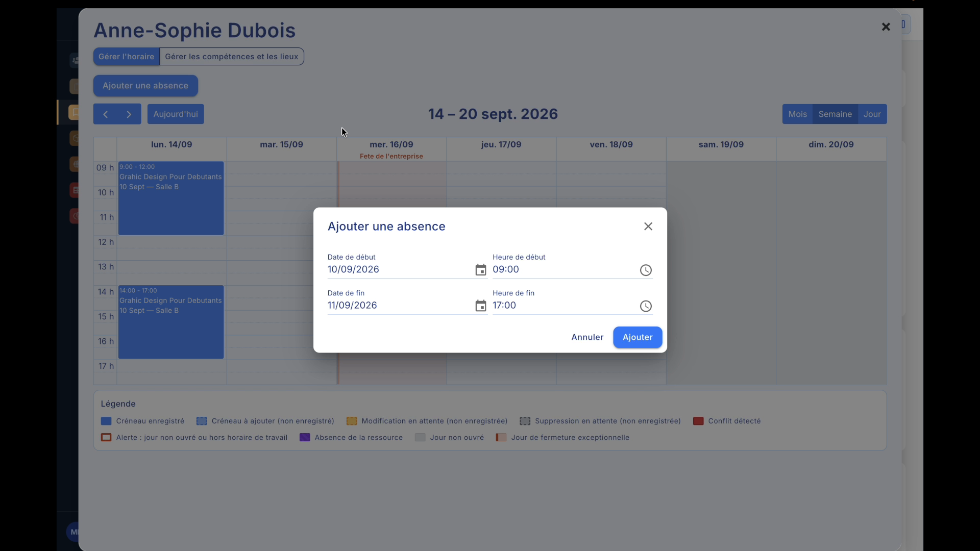
Task: Select the Gérer l'horaire tab
Action: tap(126, 57)
